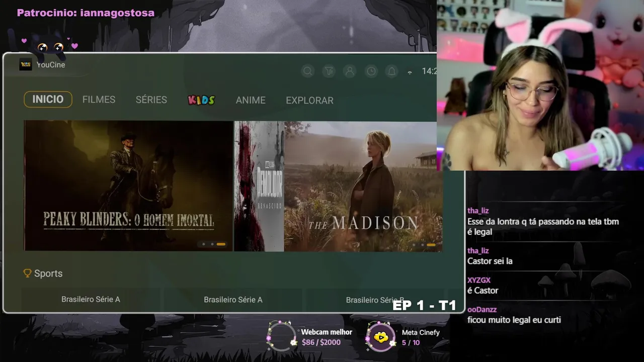Open the search icon in YouCine header
644x362 pixels.
point(308,71)
